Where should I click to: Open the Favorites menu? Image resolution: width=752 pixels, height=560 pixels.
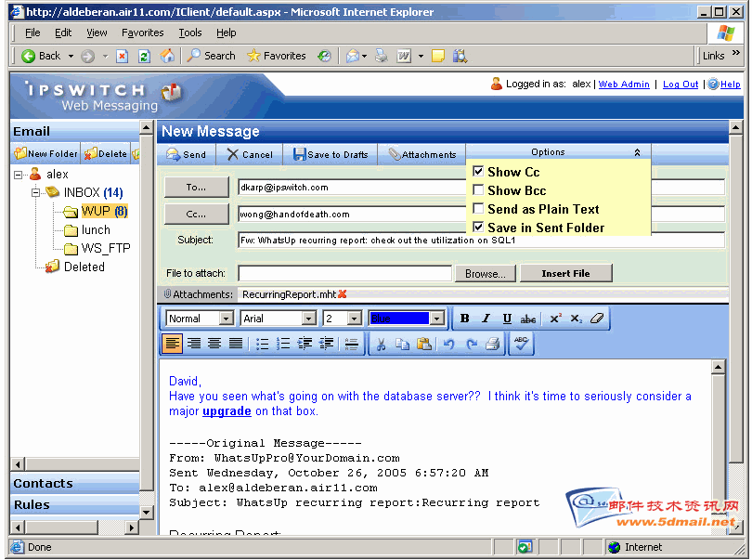coord(142,33)
